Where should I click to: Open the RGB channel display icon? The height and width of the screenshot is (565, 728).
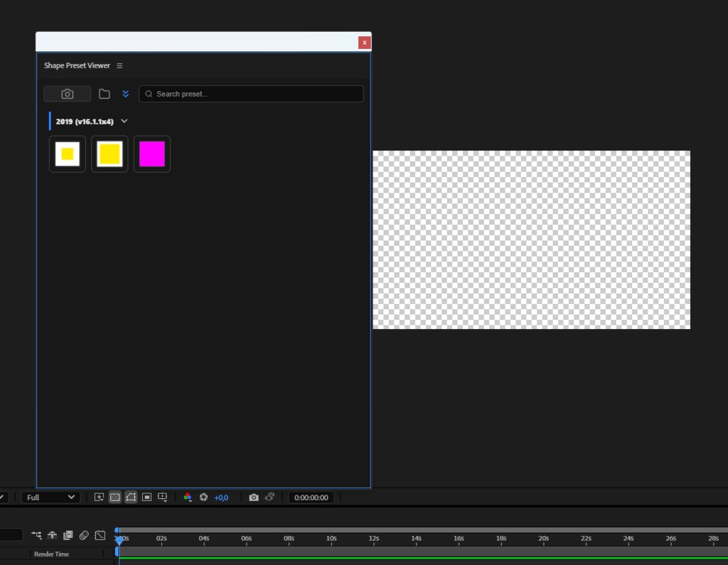coord(188,497)
